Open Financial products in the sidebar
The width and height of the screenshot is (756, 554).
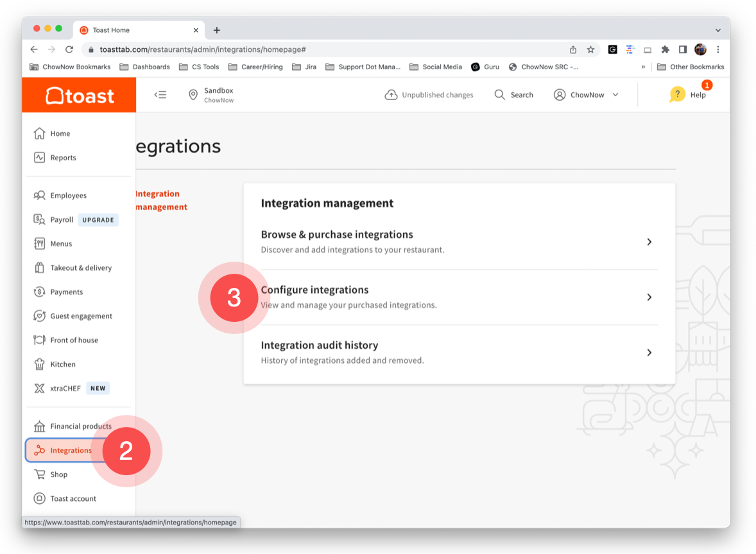coord(80,426)
